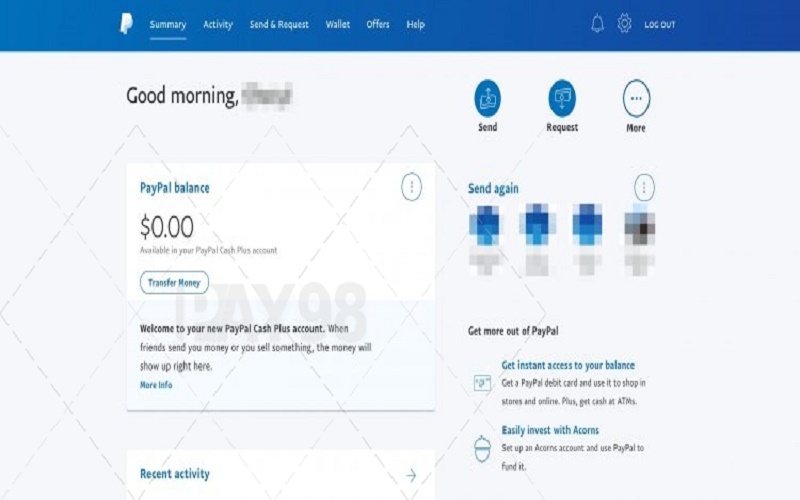Select the third Send again contact
This screenshot has width=800, height=500.
[x=587, y=239]
